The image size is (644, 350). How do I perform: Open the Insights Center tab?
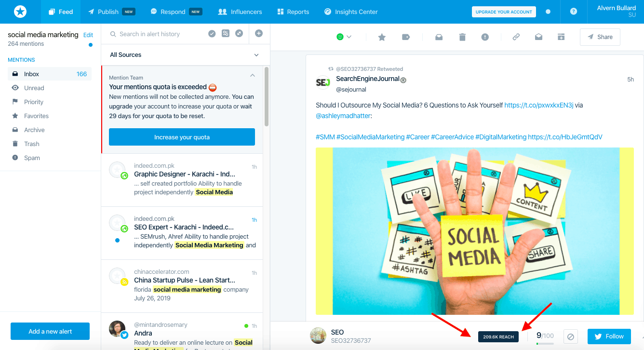[351, 12]
